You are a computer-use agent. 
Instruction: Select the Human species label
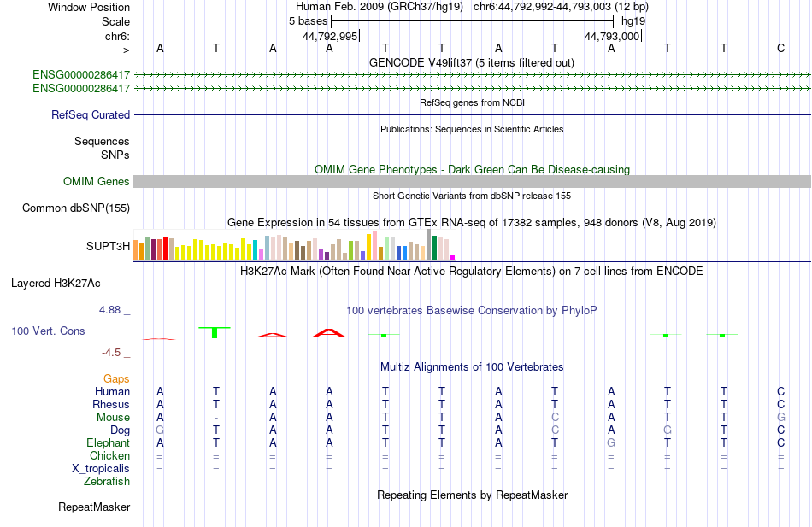(112, 391)
